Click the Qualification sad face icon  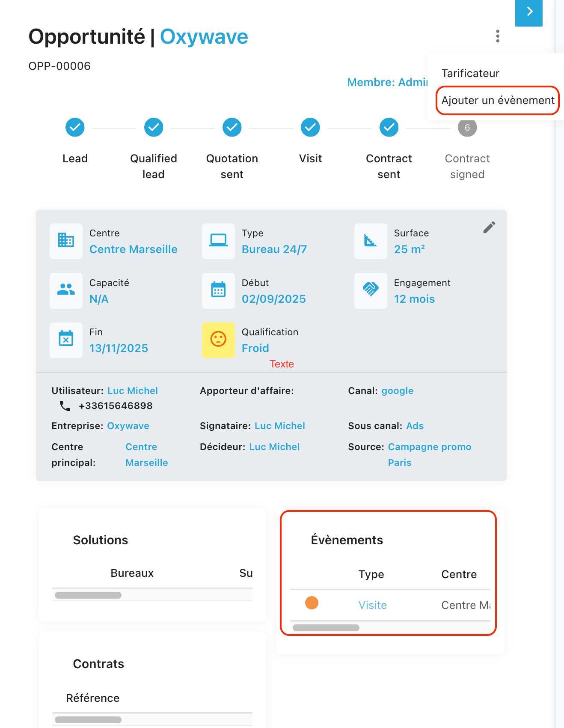218,340
